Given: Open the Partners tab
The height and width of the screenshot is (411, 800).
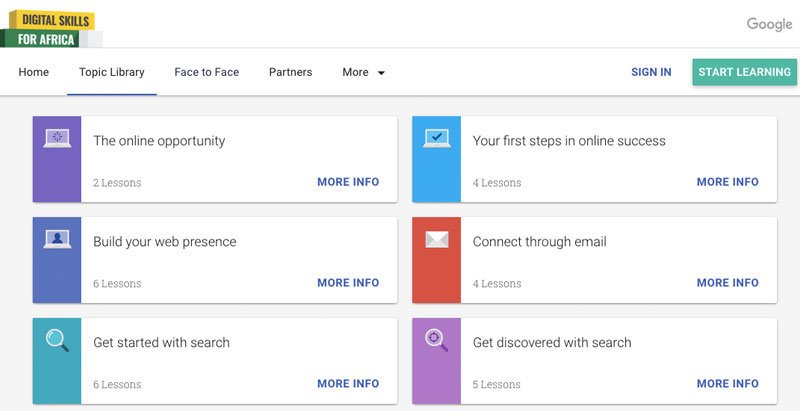Looking at the screenshot, I should (x=290, y=72).
